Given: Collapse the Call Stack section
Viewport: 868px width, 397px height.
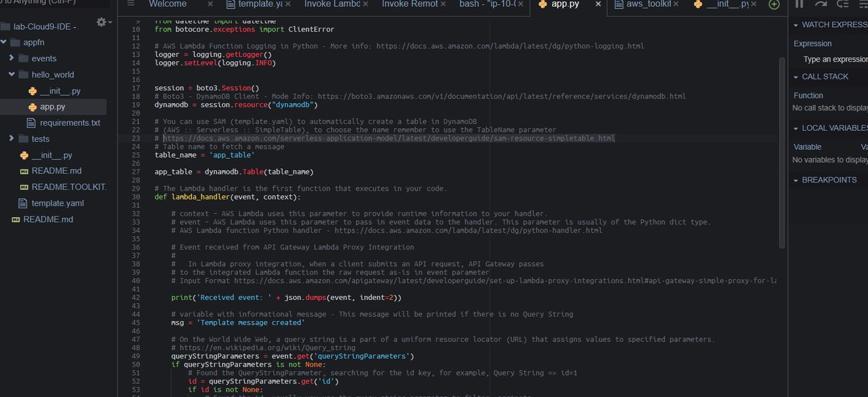Looking at the screenshot, I should [796, 77].
